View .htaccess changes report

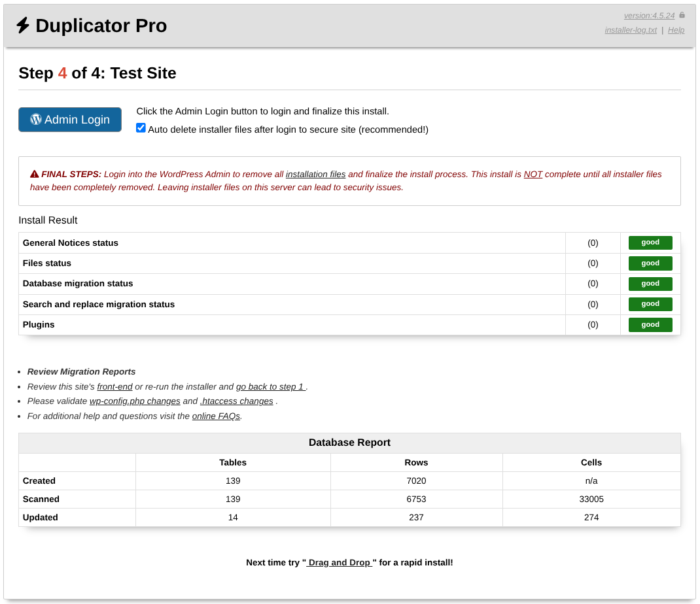[x=236, y=401]
